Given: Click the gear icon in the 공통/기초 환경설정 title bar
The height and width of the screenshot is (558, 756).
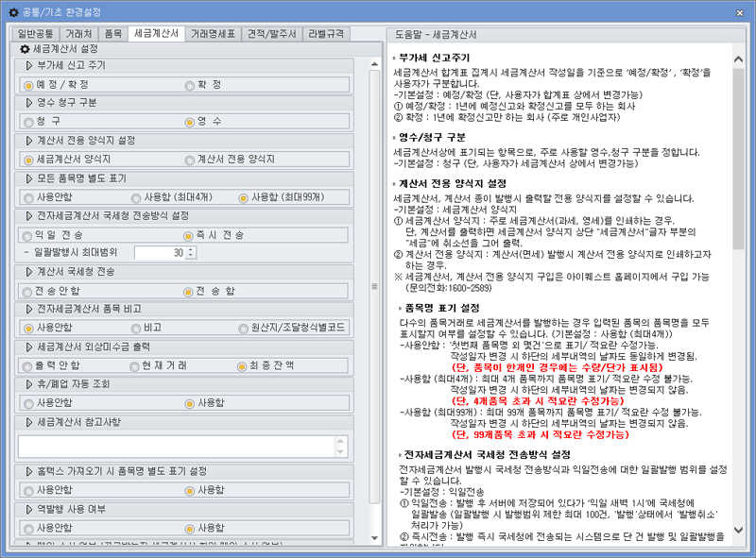Looking at the screenshot, I should tap(11, 10).
